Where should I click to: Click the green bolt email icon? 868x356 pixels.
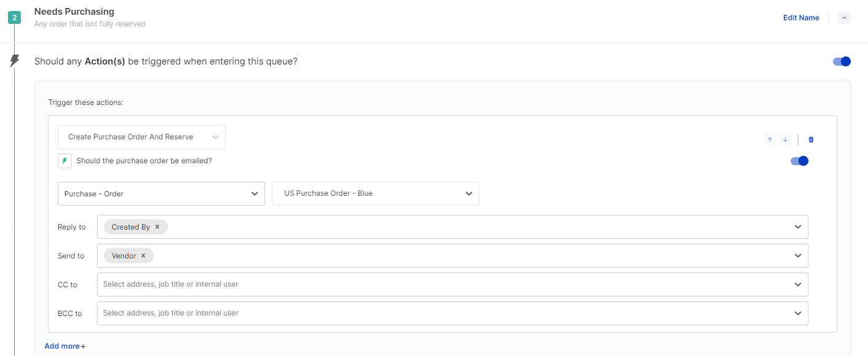64,161
